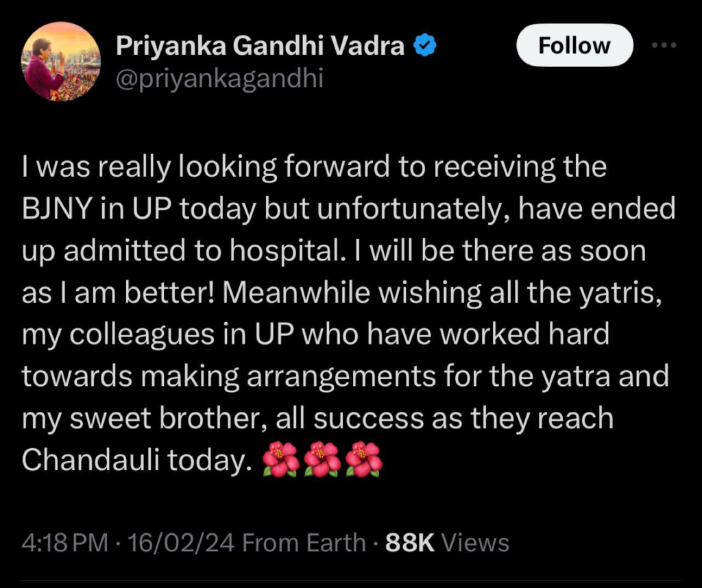Follow Priyanka Gandhi Vadra
Screen dimensions: 702x588
click(574, 45)
